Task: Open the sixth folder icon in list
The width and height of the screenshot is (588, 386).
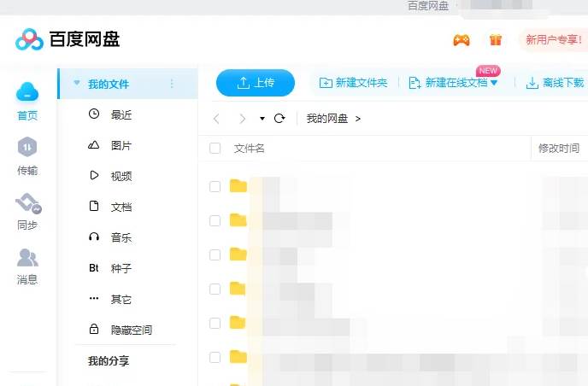Action: click(x=238, y=356)
